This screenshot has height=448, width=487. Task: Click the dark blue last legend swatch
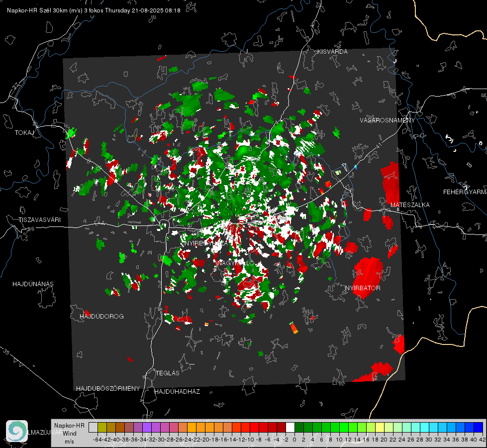click(x=479, y=427)
